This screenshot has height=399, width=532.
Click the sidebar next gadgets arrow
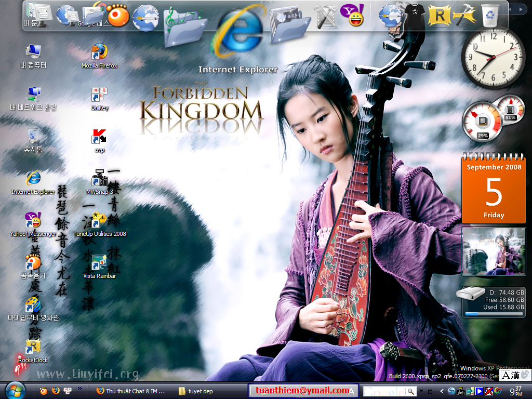tap(521, 9)
